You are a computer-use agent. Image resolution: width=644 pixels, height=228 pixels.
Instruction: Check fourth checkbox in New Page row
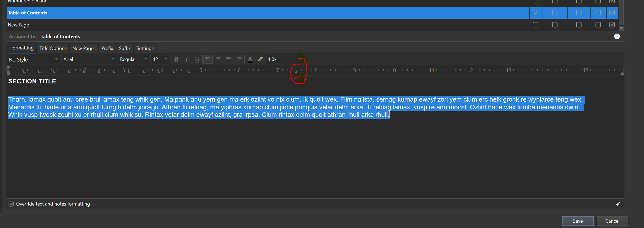pyautogui.click(x=598, y=25)
